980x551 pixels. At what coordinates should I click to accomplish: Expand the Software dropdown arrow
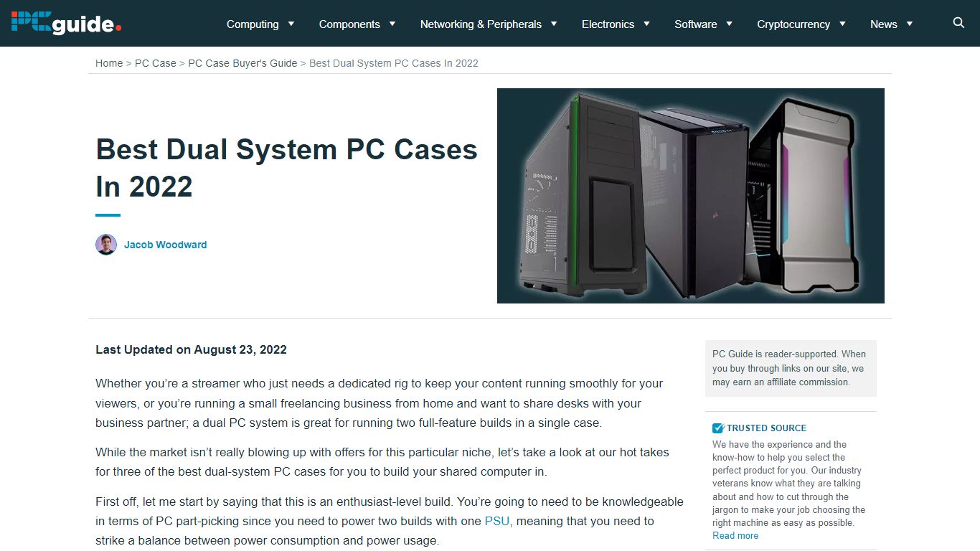coord(729,24)
